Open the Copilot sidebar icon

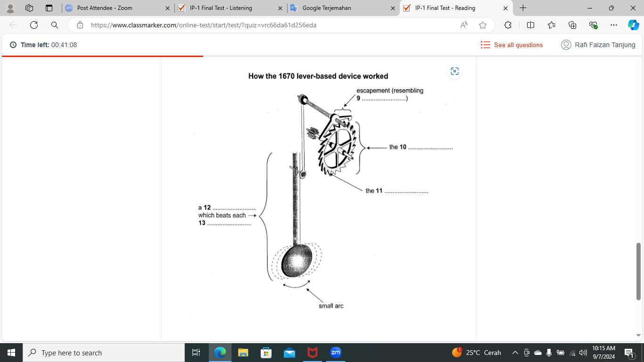tap(633, 25)
